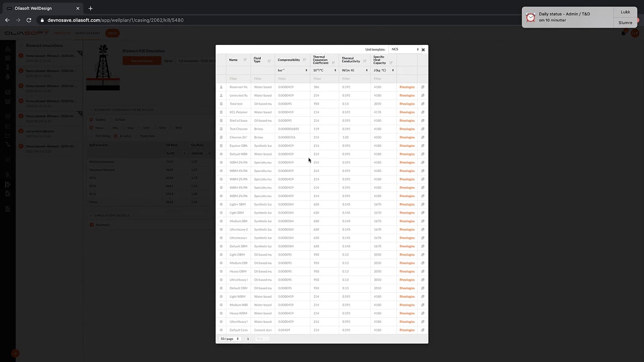Open the notifications bell icon at top right
This screenshot has height=362, width=644.
[x=624, y=32]
